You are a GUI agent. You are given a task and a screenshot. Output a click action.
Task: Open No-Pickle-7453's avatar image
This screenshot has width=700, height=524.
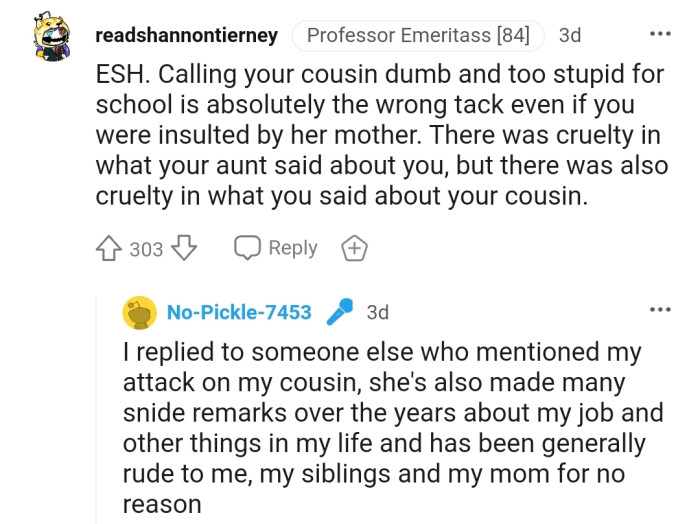[141, 313]
